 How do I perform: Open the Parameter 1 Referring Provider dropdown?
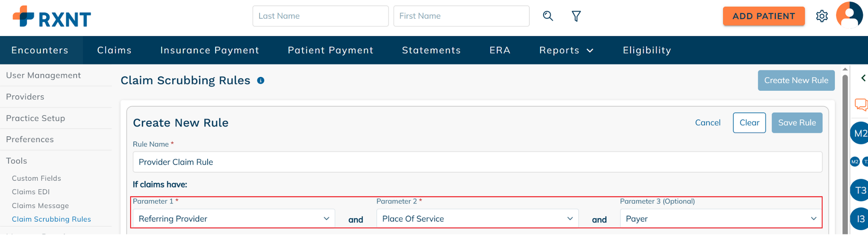coord(234,219)
